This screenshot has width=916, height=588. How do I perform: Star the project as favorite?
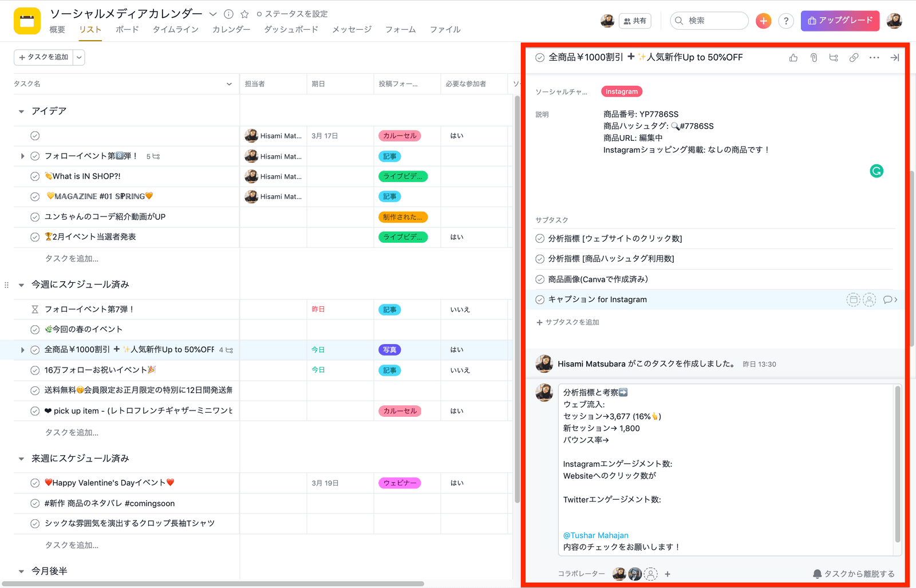point(244,14)
